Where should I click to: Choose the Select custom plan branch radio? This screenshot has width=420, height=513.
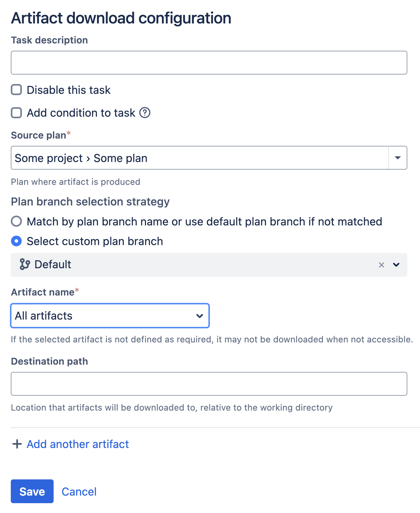[x=16, y=241]
